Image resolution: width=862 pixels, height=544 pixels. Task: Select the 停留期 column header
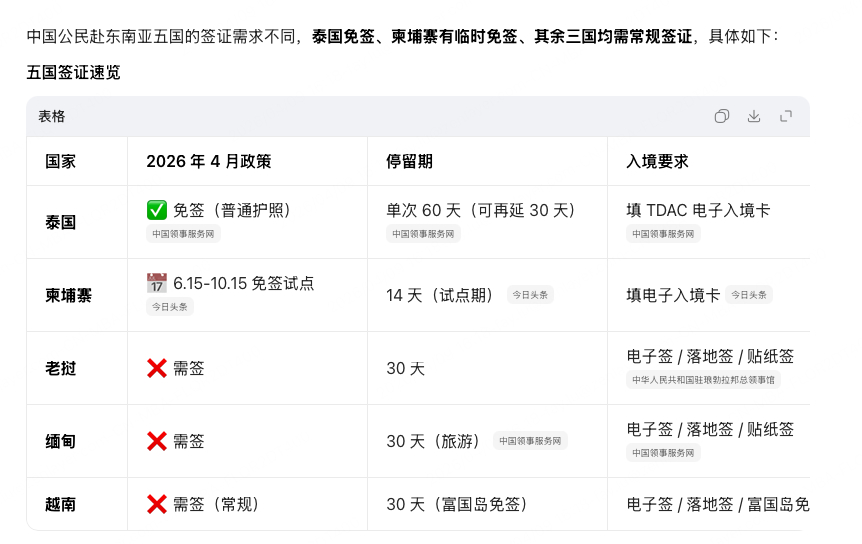[410, 162]
